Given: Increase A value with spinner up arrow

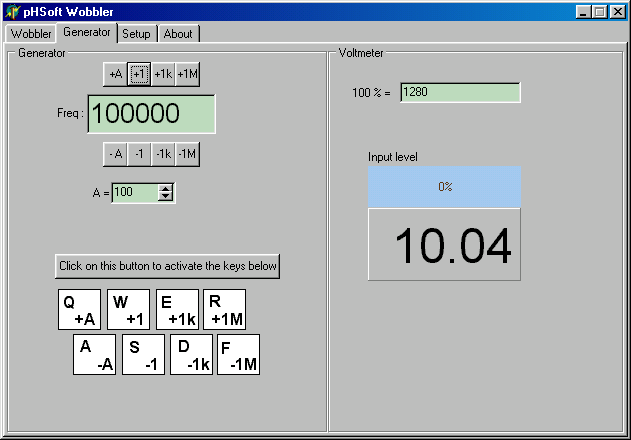Looking at the screenshot, I should [x=165, y=188].
